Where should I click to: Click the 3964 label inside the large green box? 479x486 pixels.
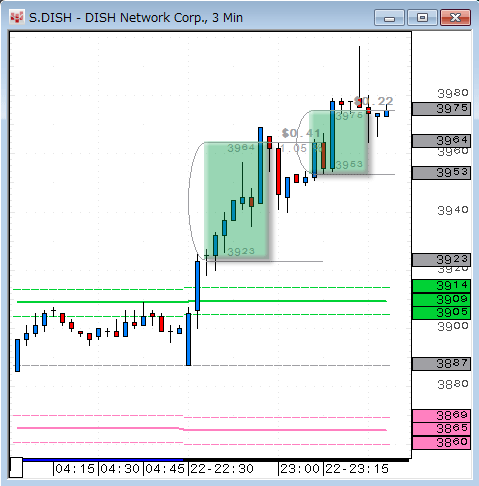pyautogui.click(x=241, y=148)
